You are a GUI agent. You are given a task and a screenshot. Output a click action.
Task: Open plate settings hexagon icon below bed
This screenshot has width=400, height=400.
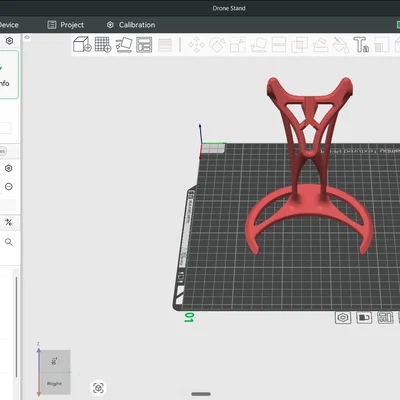pyautogui.click(x=343, y=318)
